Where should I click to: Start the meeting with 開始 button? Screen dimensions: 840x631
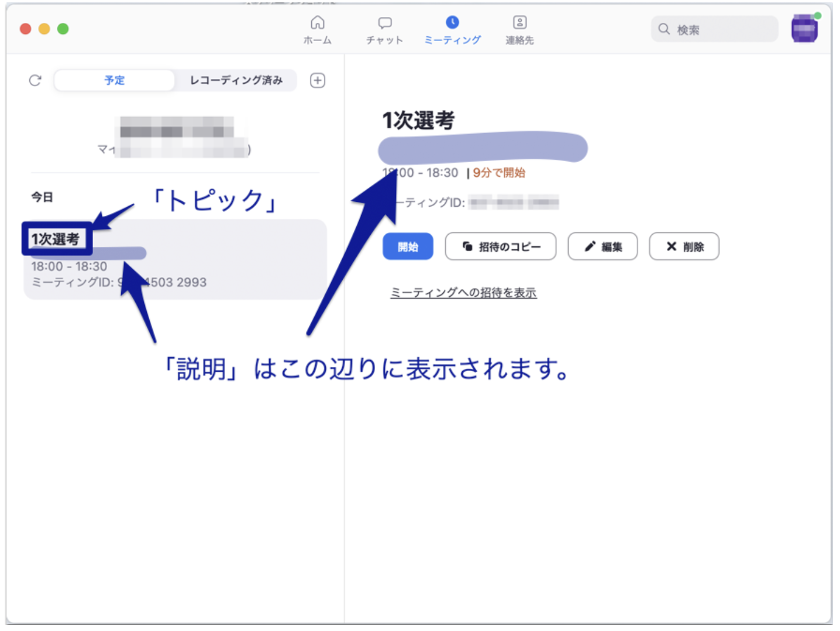(x=408, y=246)
